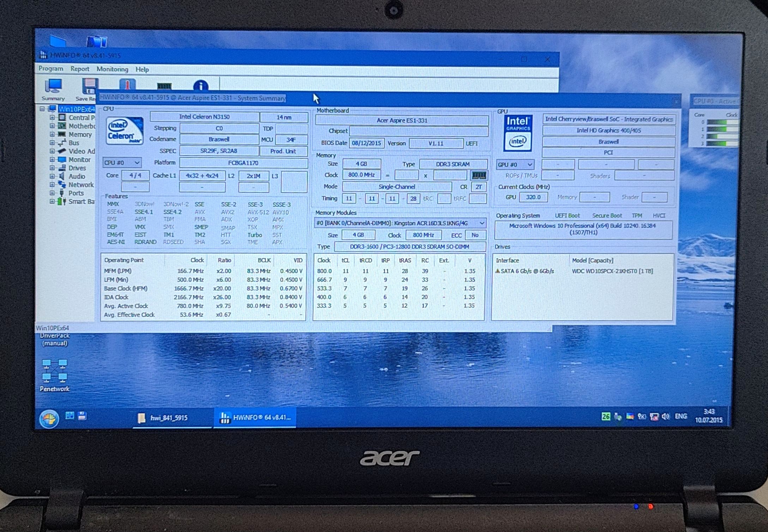The image size is (768, 532).
Task: Select the IDA Clock operating point row
Action: point(203,297)
